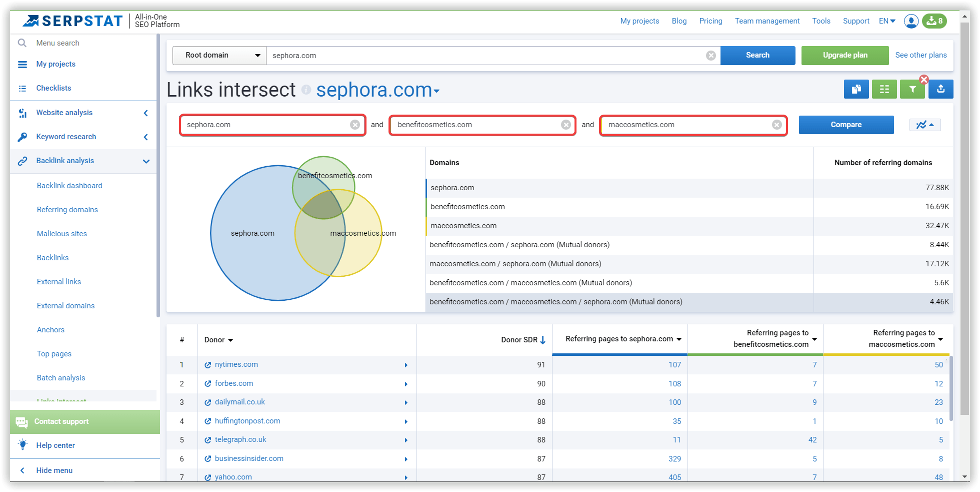Viewport: 980px width, 492px height.
Task: Click the Help center lightbulb icon
Action: pyautogui.click(x=22, y=445)
